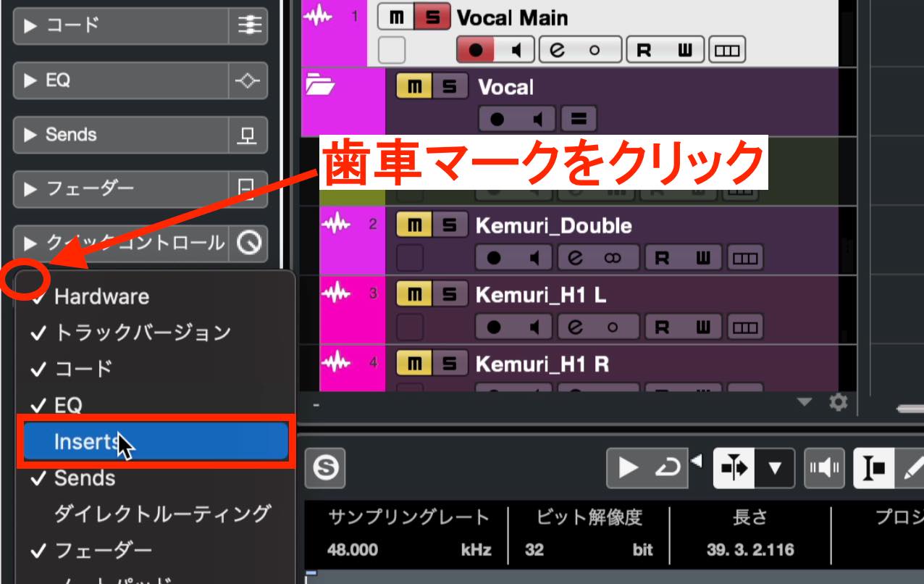Click the Sends section routing icon
924x584 pixels.
pyautogui.click(x=248, y=135)
